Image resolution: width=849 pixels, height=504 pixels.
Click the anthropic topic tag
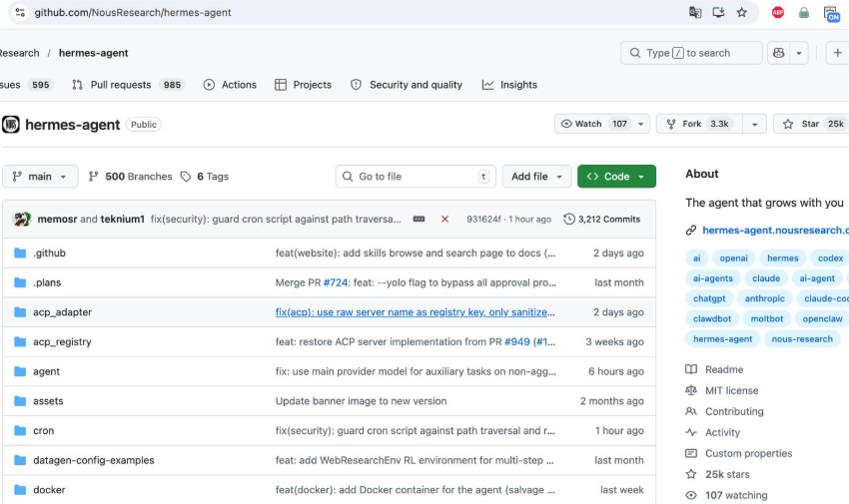[764, 298]
